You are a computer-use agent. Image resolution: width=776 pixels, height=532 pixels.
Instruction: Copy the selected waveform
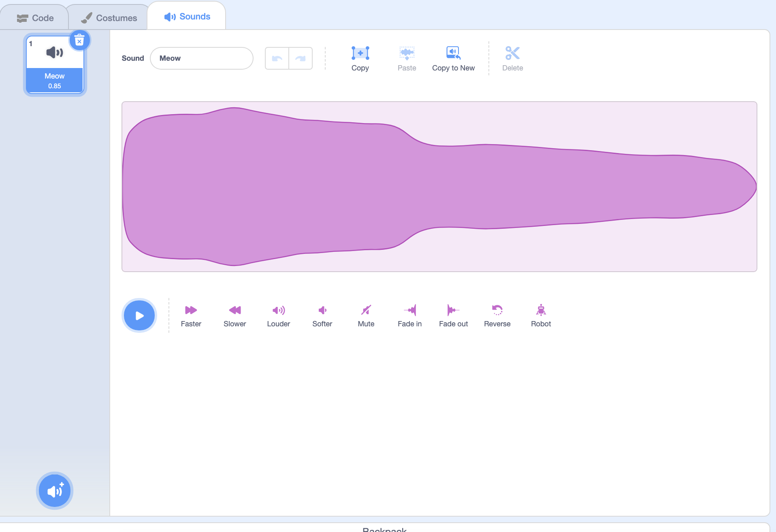(360, 58)
